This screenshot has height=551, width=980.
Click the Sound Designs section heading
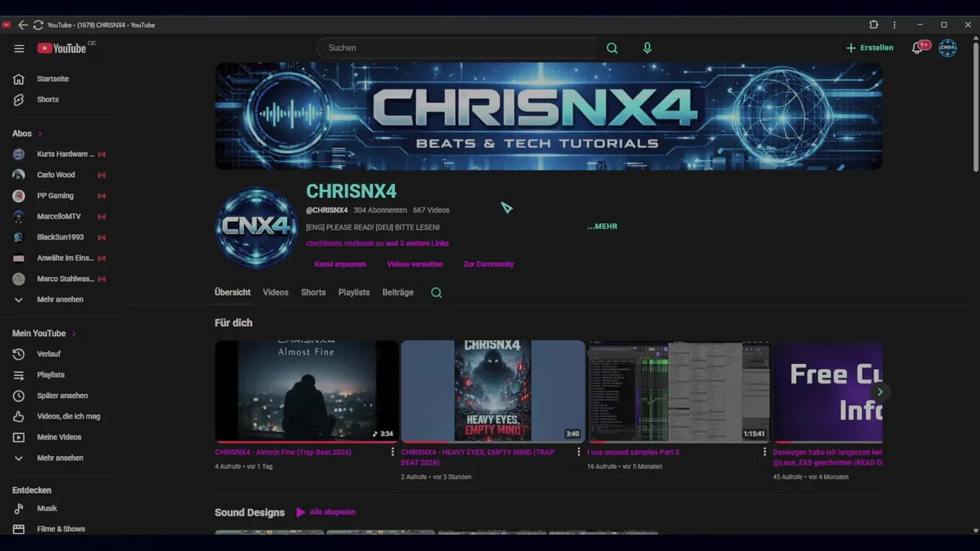tap(250, 512)
